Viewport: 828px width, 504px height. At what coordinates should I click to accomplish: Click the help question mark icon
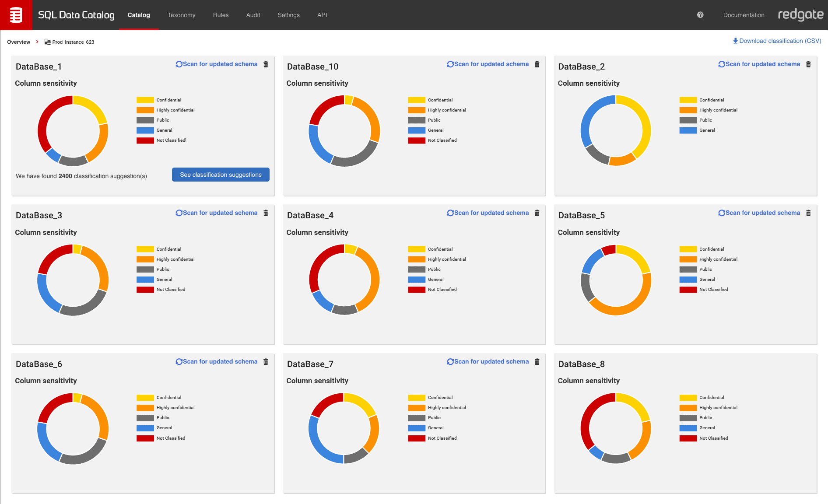700,14
